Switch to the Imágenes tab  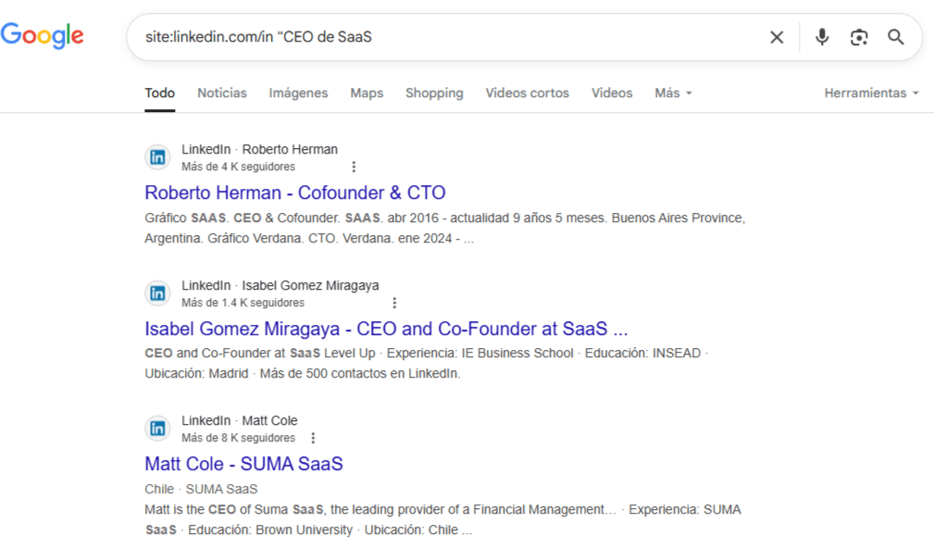tap(297, 93)
